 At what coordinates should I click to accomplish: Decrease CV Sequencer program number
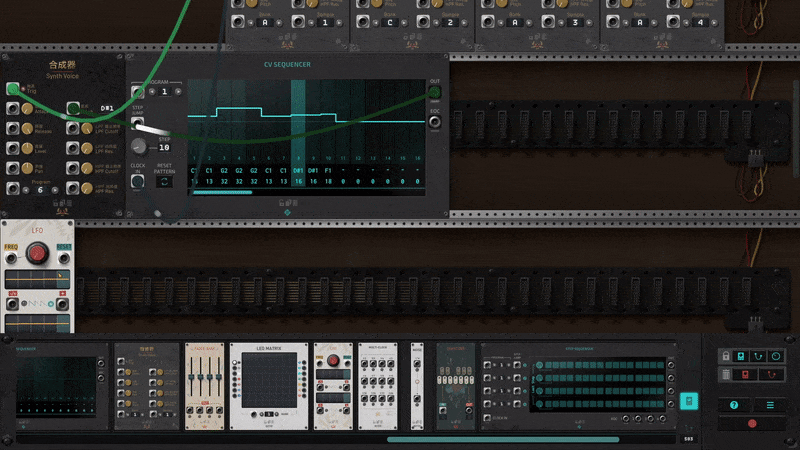click(x=151, y=91)
